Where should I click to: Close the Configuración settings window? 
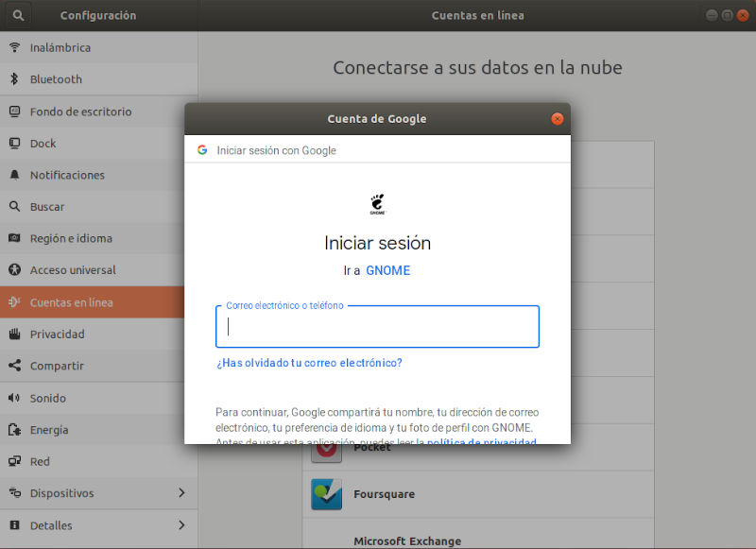click(743, 15)
